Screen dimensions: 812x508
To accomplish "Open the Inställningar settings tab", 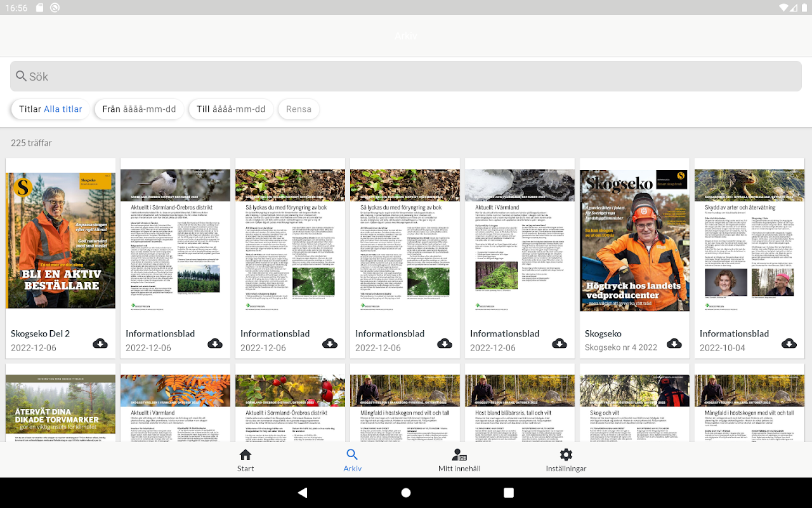I will (566, 460).
